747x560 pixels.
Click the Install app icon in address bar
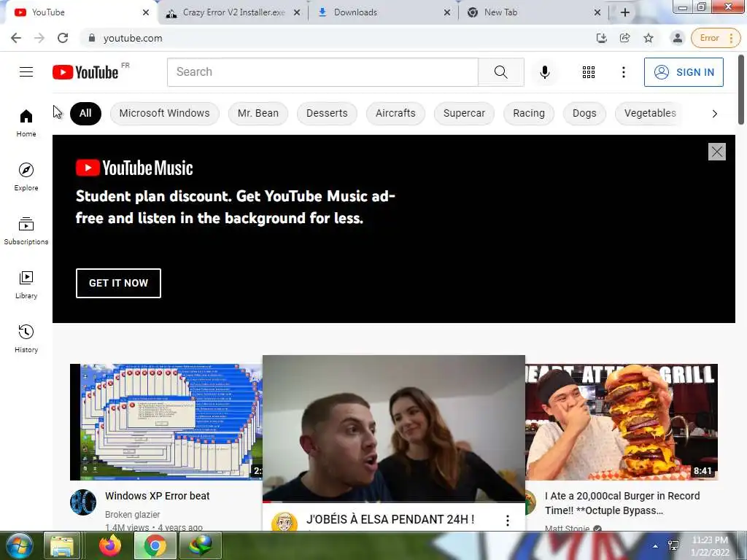[x=602, y=38]
